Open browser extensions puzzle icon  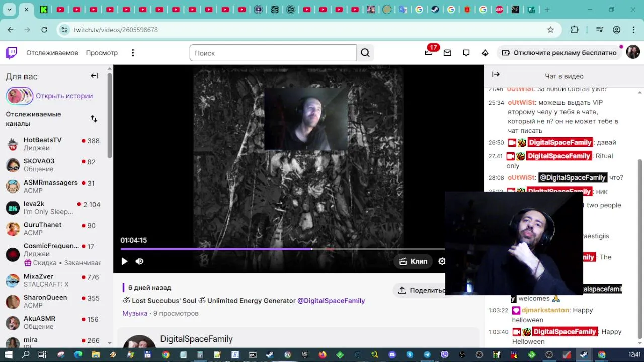(575, 30)
